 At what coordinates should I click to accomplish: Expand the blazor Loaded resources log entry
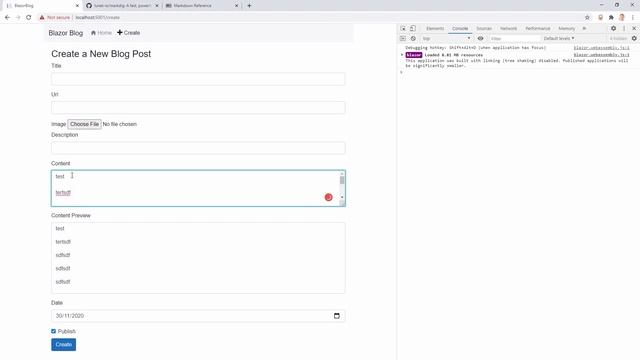pyautogui.click(x=402, y=55)
